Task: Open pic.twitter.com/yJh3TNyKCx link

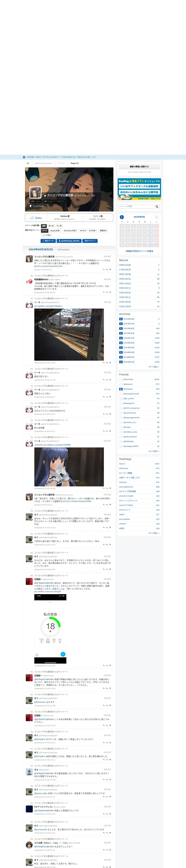Action: pos(48,306)
